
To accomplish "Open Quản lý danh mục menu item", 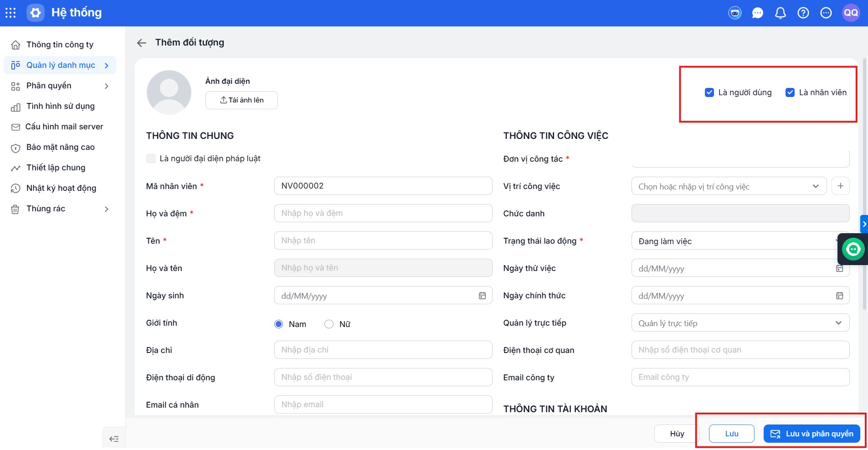I will 60,65.
